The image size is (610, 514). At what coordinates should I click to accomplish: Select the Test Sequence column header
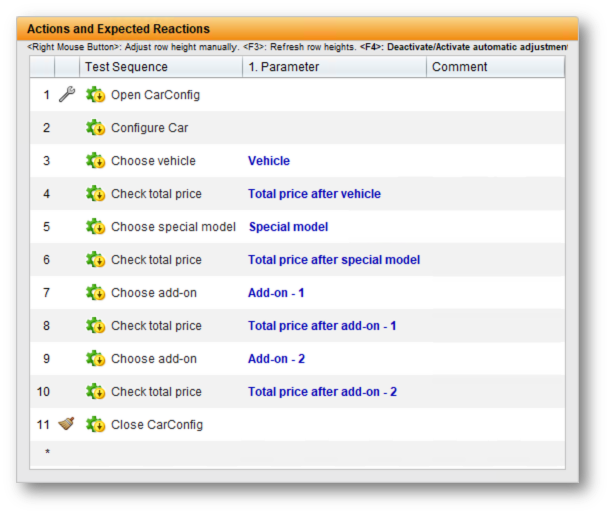click(161, 67)
